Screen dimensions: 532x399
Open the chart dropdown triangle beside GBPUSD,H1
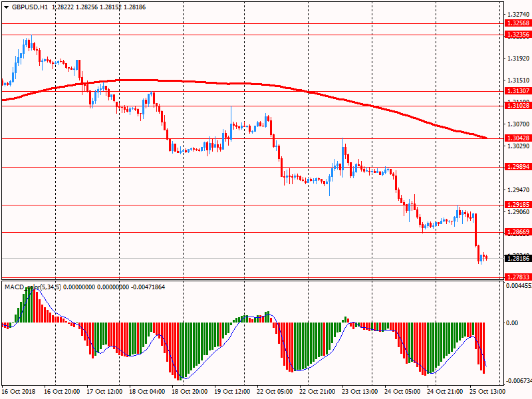coord(6,7)
